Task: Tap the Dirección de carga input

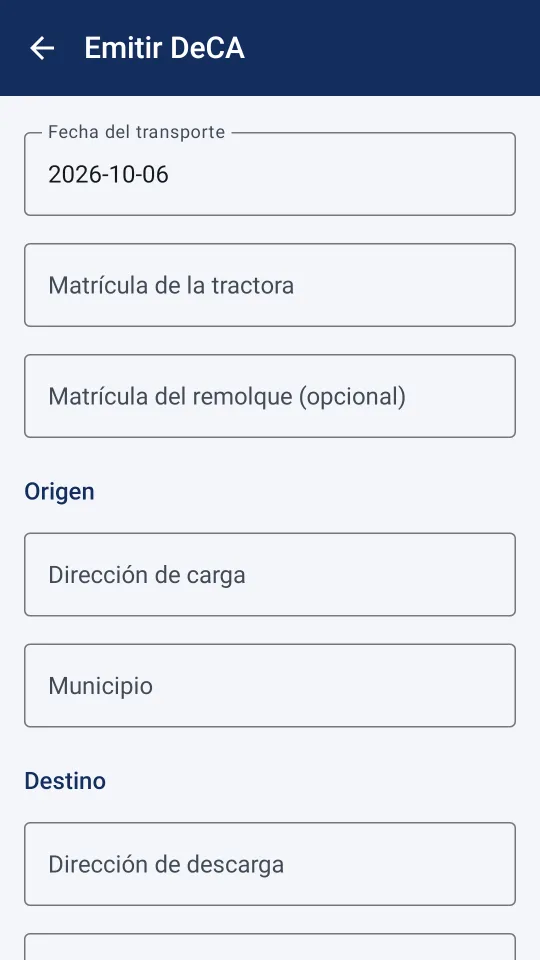Action: pos(270,574)
